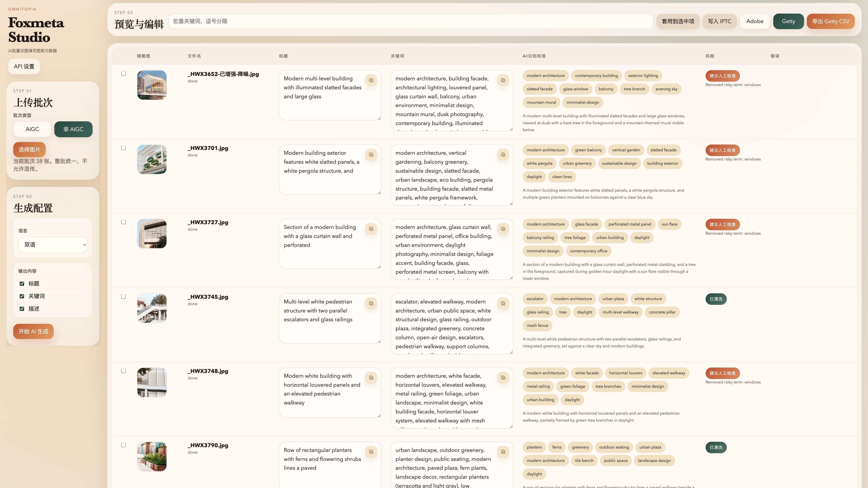868x488 pixels.
Task: Select the _HWX3701.jpg row checkbox
Action: [123, 148]
